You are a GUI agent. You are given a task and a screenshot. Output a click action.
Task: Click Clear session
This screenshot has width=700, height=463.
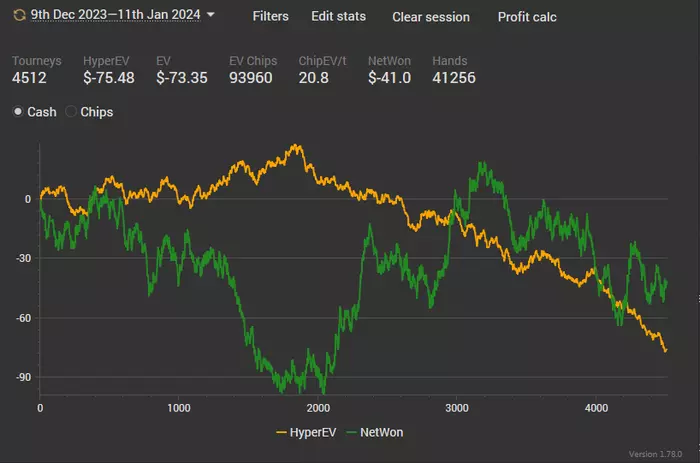coord(431,17)
